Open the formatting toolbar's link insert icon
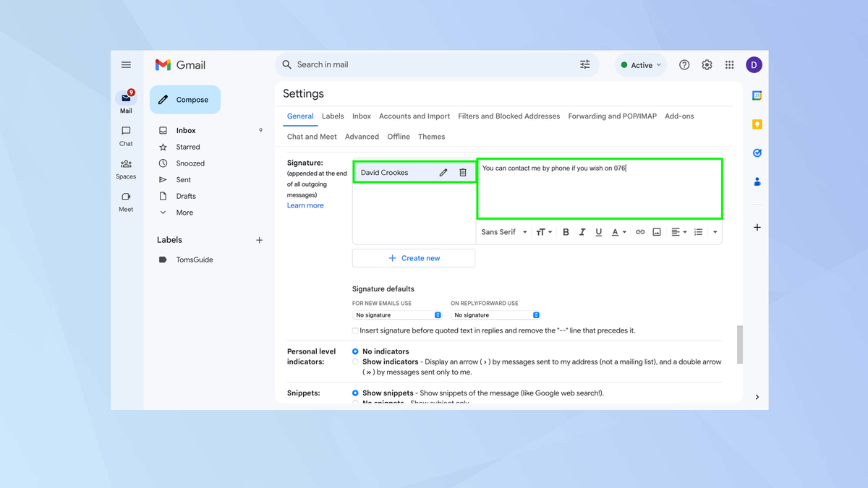Screen dimensions: 868x488 (641, 231)
